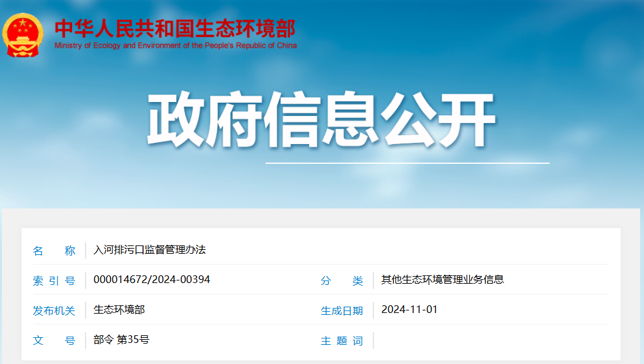Select the date 2024-11-01

tap(410, 309)
